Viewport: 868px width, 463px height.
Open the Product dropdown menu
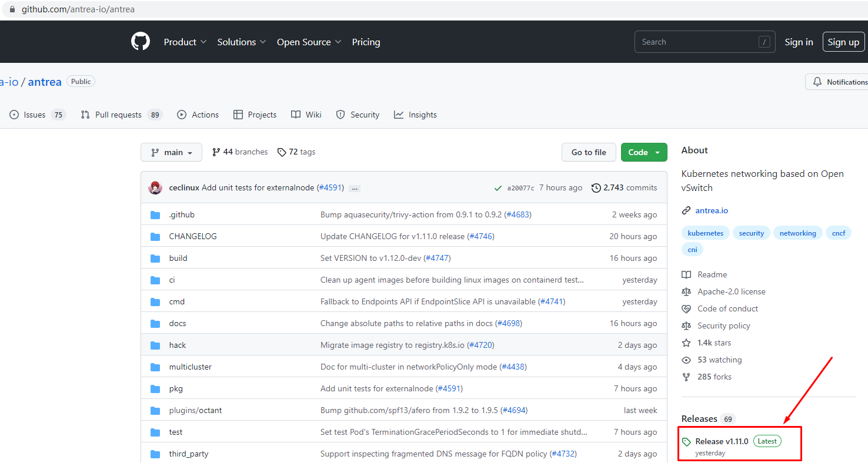point(185,42)
